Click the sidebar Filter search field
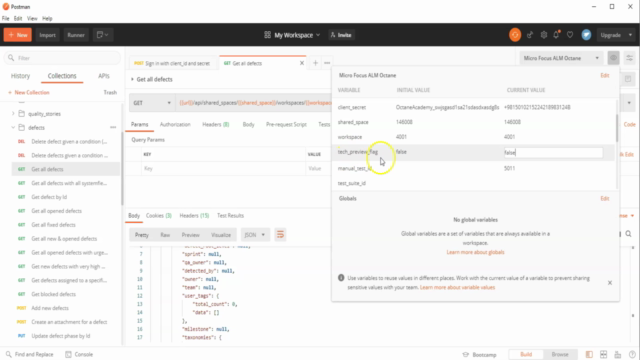Screen dimensions: 640x360 tap(62, 58)
